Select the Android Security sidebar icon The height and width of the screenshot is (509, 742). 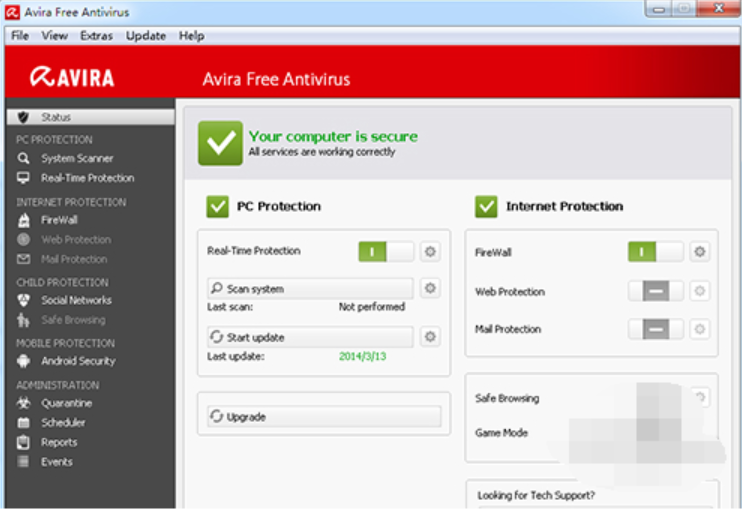[23, 361]
